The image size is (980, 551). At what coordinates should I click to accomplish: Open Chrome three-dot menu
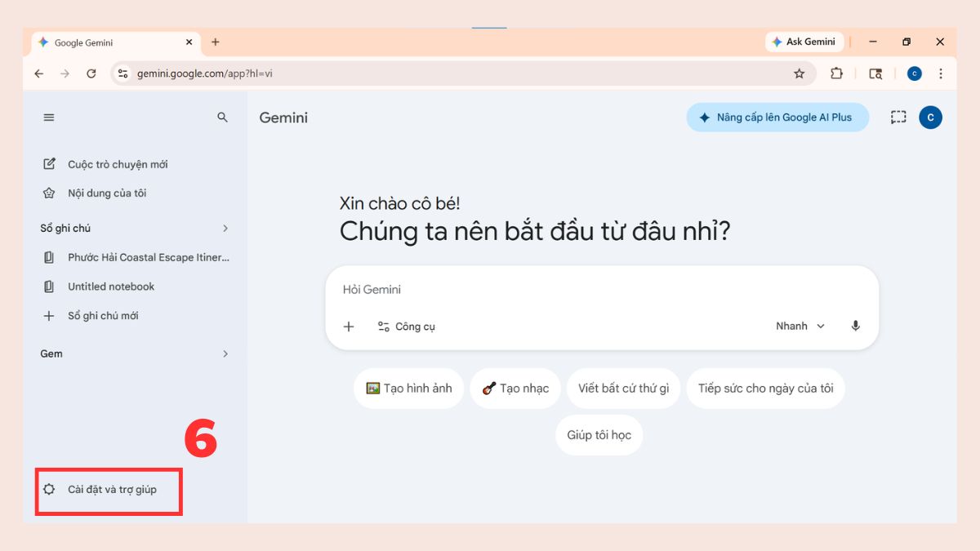(941, 73)
